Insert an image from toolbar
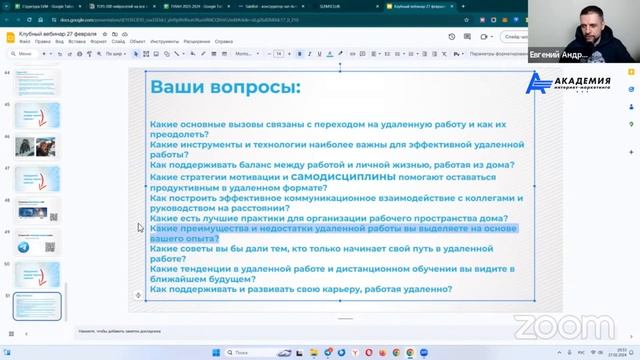This screenshot has height=360, width=640. point(156,54)
